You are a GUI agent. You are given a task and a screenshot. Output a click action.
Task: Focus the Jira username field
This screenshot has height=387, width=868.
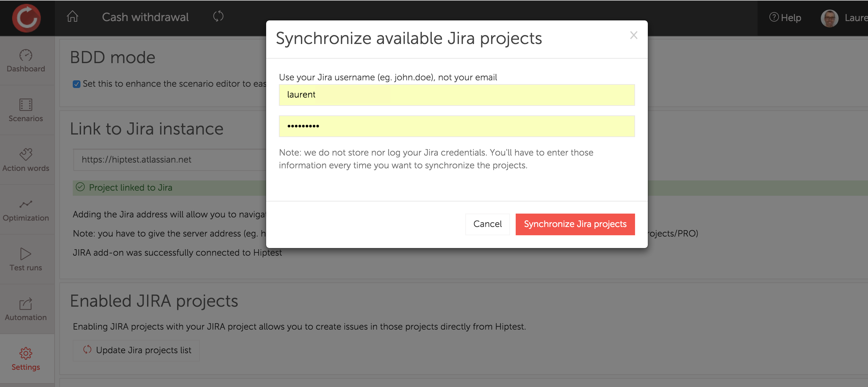[x=457, y=95]
